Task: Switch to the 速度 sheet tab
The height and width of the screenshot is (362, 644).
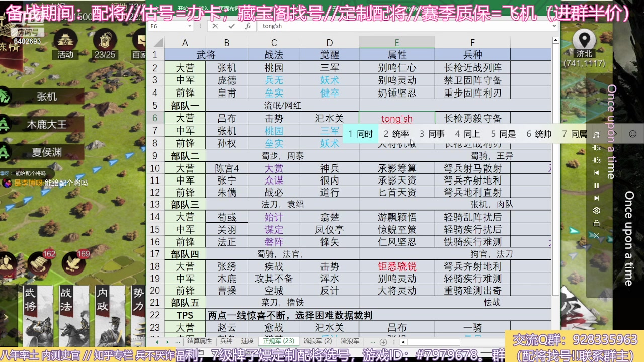Action: (x=247, y=341)
